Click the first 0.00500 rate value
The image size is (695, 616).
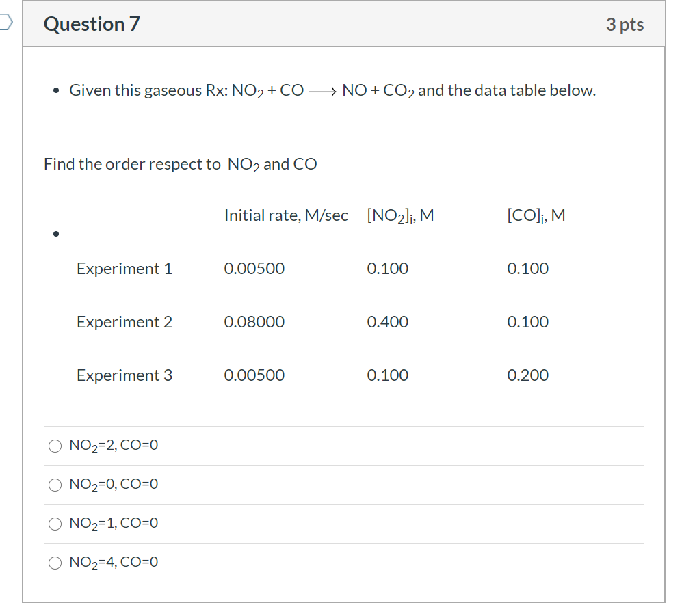(x=254, y=269)
